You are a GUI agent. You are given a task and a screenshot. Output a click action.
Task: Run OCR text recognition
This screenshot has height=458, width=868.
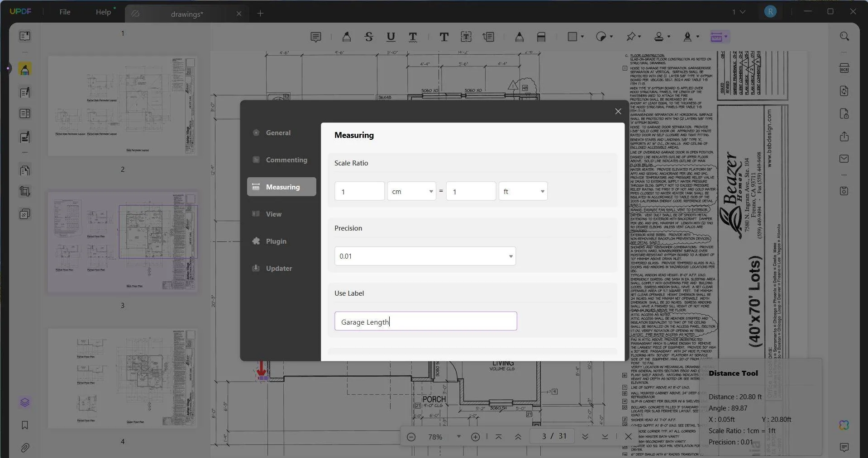(844, 68)
